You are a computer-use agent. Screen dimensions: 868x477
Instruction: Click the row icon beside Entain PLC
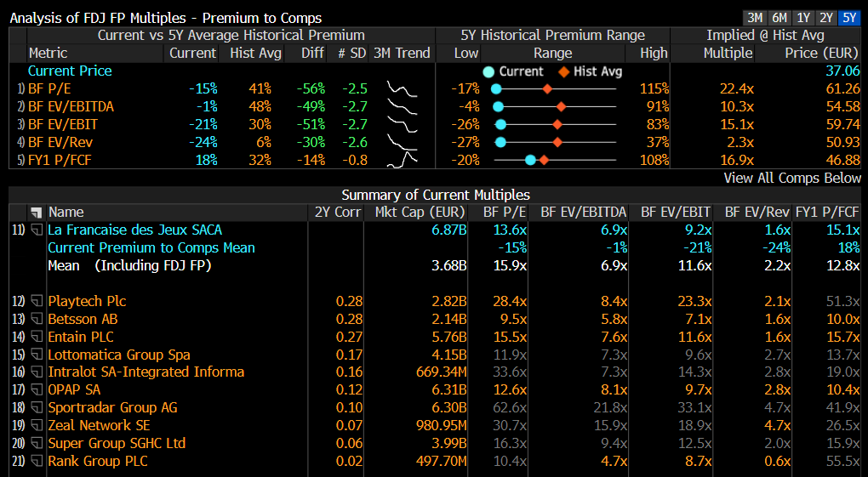pos(37,337)
